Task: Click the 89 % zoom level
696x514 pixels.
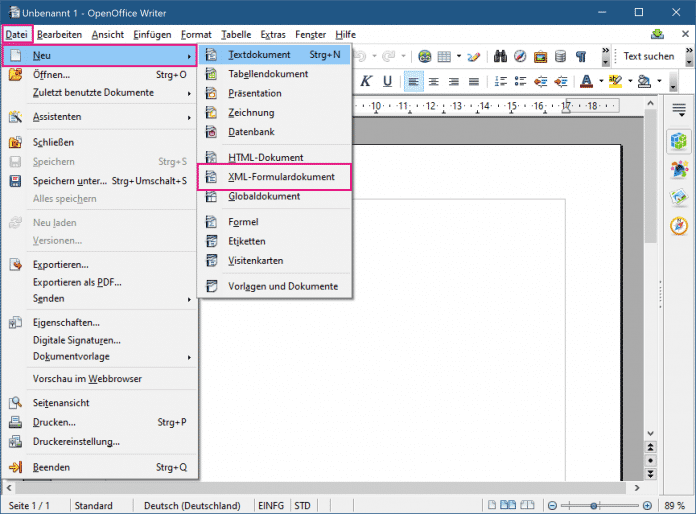Action: pos(677,506)
